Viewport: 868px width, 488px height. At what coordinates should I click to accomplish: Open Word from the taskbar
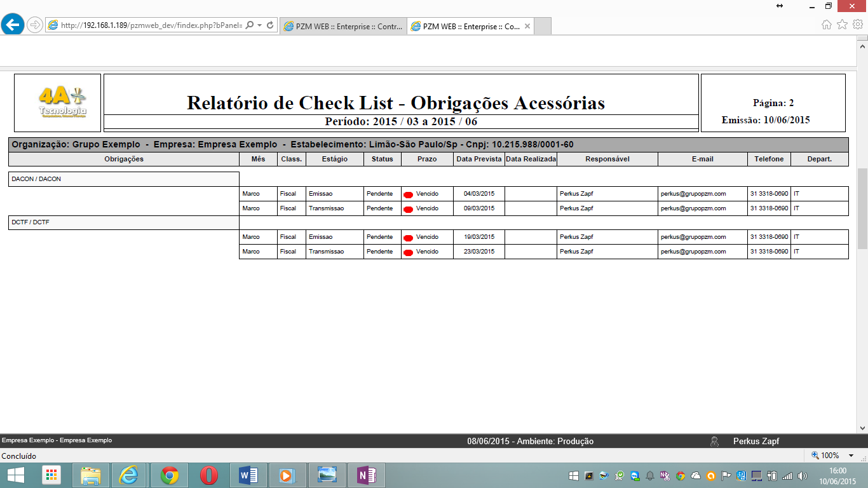[x=248, y=475]
